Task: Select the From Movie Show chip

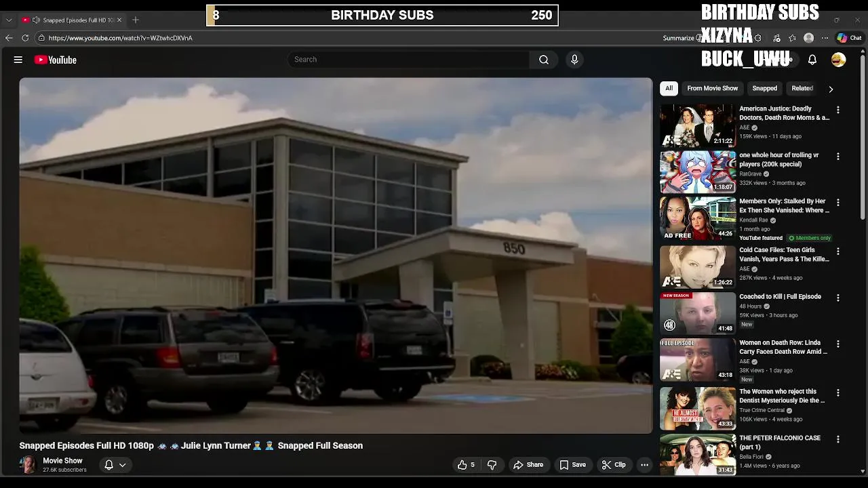Action: pos(712,88)
